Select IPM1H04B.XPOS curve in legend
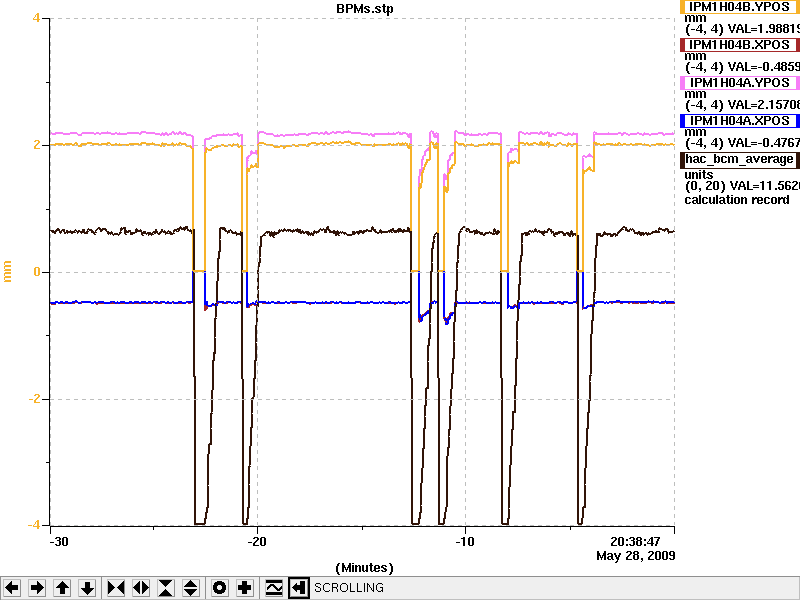 [740, 44]
